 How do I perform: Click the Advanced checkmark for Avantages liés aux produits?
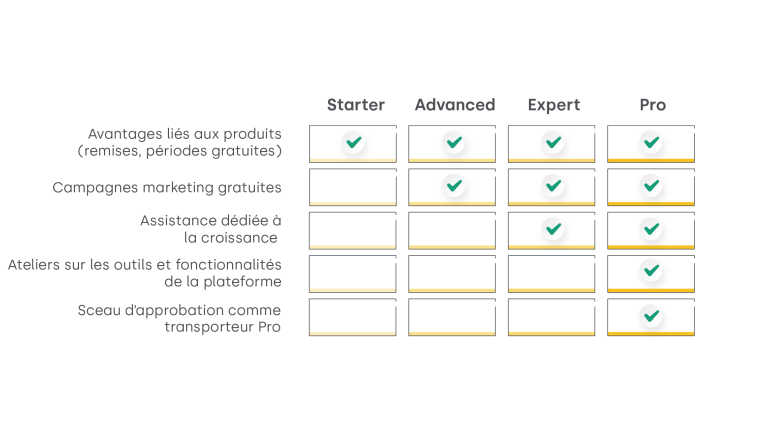454,143
